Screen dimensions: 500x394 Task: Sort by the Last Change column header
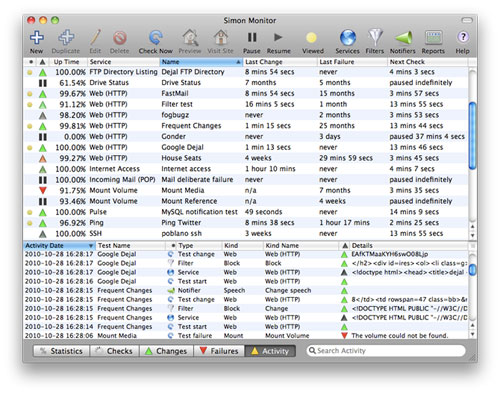click(280, 62)
